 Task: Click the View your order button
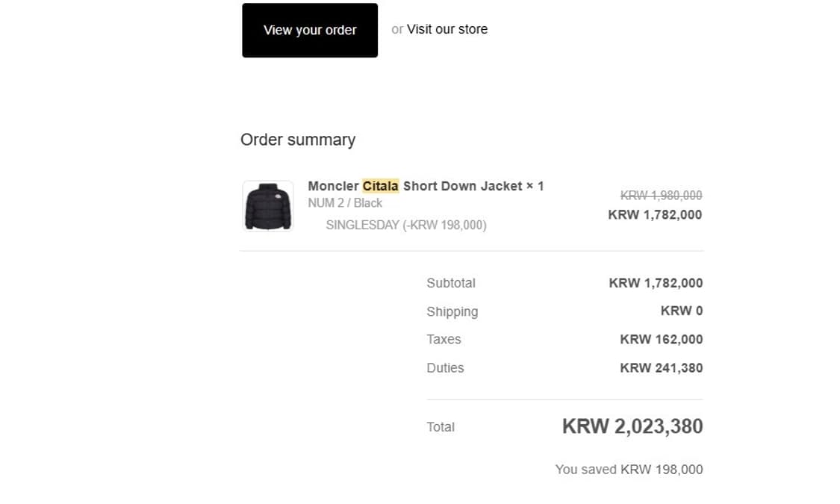(309, 31)
